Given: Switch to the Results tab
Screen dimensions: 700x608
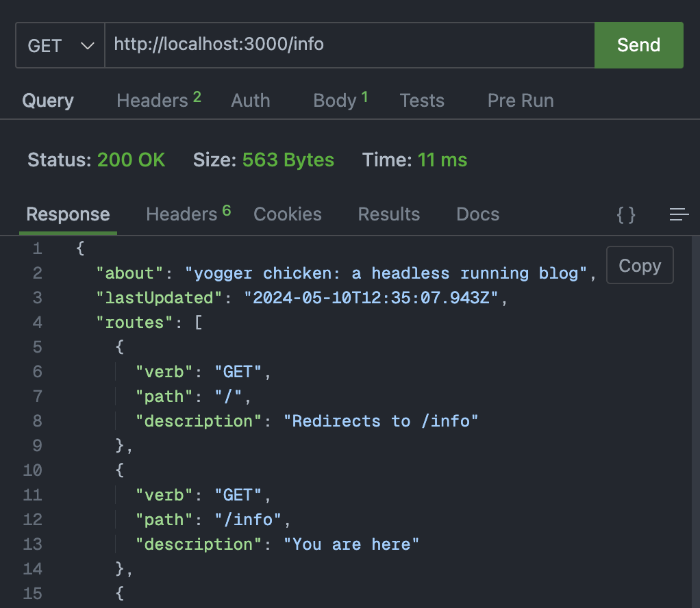Looking at the screenshot, I should pos(388,214).
